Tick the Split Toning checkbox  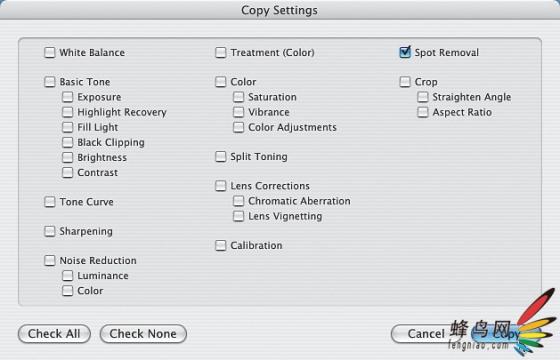coord(221,156)
